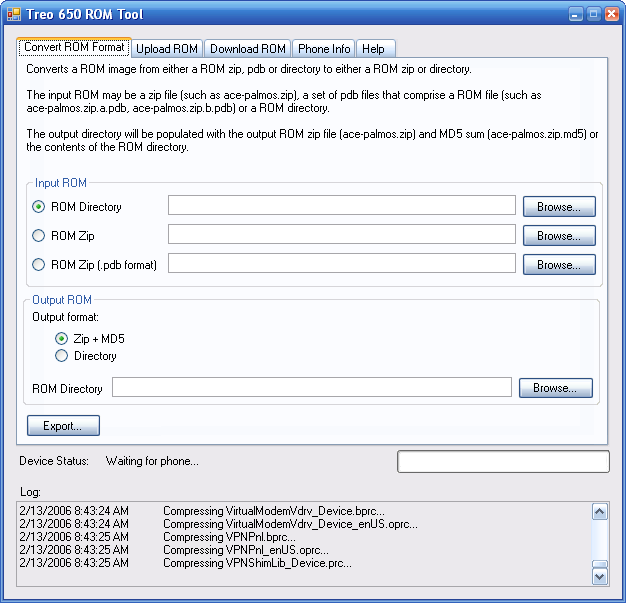Click the "Output format:" label
This screenshot has height=603, width=626.
point(65,317)
